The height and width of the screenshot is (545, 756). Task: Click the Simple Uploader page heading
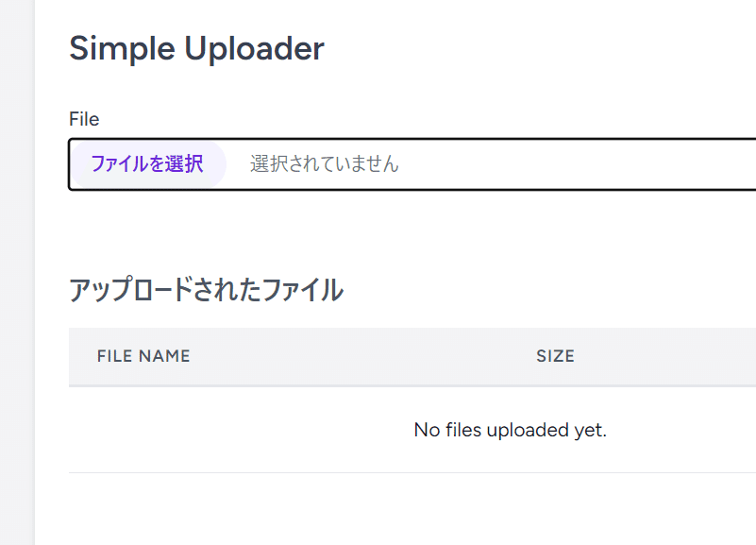click(196, 48)
